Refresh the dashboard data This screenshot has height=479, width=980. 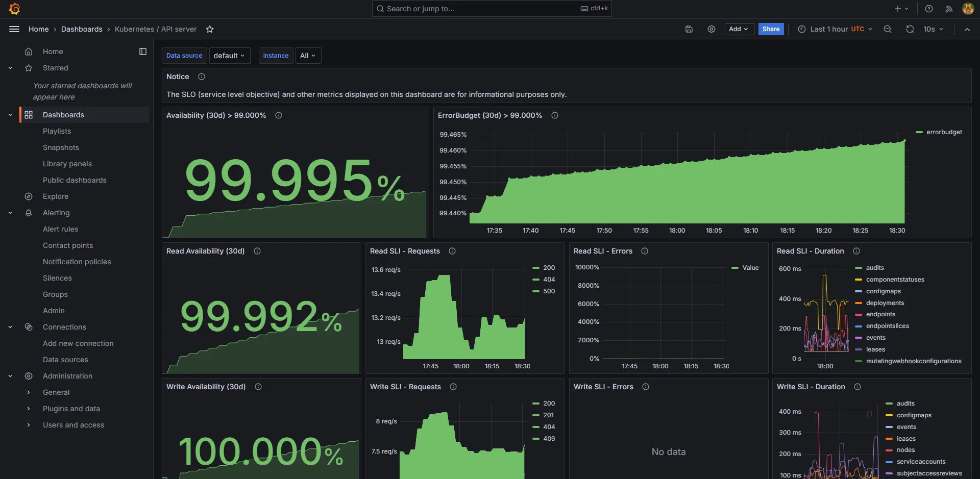pyautogui.click(x=910, y=29)
